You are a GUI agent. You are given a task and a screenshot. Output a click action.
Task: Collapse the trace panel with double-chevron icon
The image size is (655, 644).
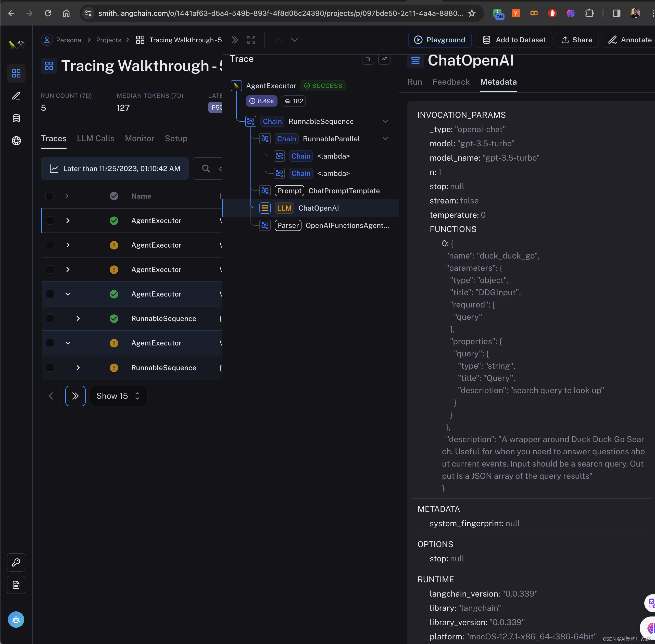point(235,40)
